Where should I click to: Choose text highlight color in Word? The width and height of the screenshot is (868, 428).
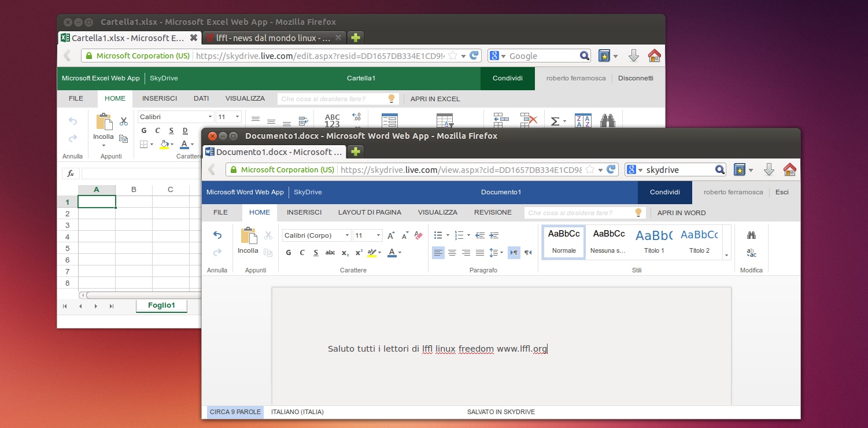coord(372,253)
